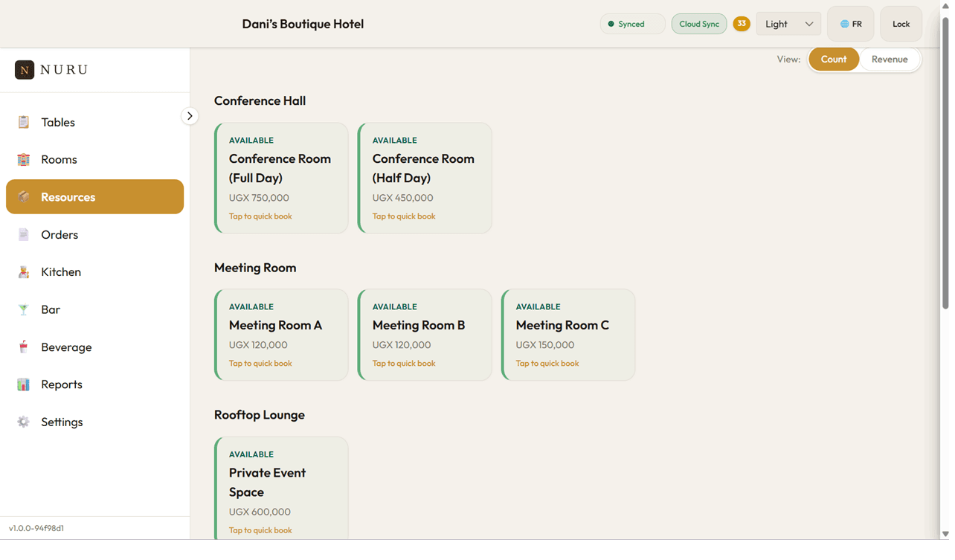Image resolution: width=955 pixels, height=560 pixels.
Task: Click the Settings gear icon
Action: [x=24, y=422]
